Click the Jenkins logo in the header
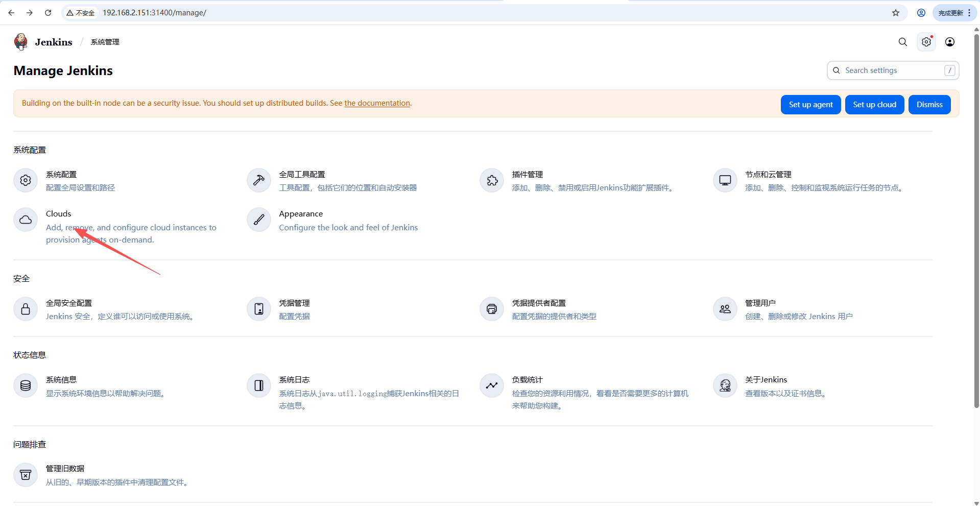980x506 pixels. tap(21, 42)
